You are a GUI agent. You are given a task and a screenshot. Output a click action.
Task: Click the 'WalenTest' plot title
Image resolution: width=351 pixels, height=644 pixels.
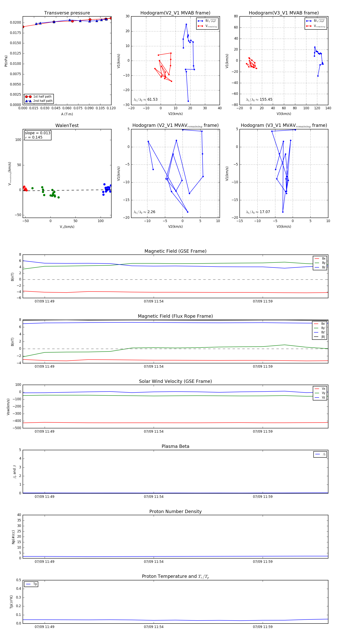pos(67,125)
